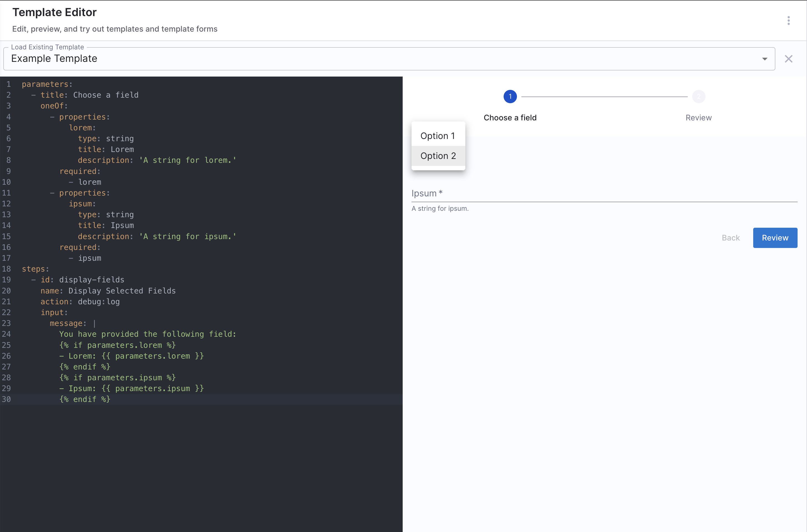Place cursor on the oneOf line
The image size is (807, 532).
tap(54, 106)
